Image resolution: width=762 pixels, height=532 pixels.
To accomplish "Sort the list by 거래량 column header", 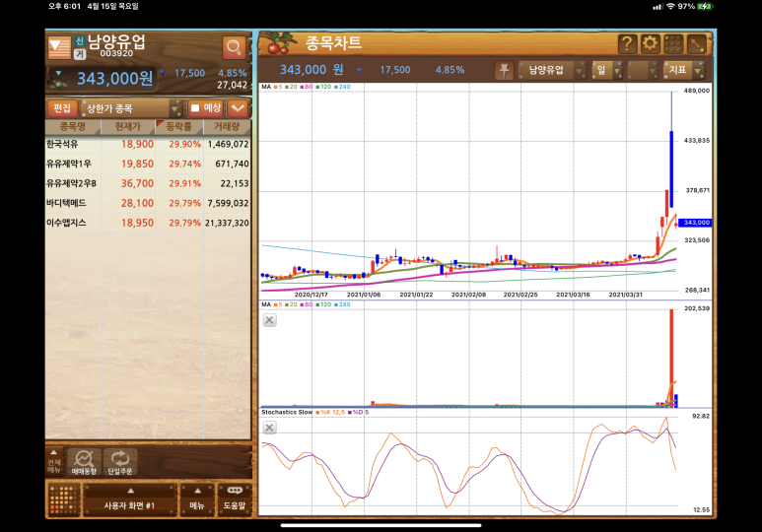I will pos(227,127).
